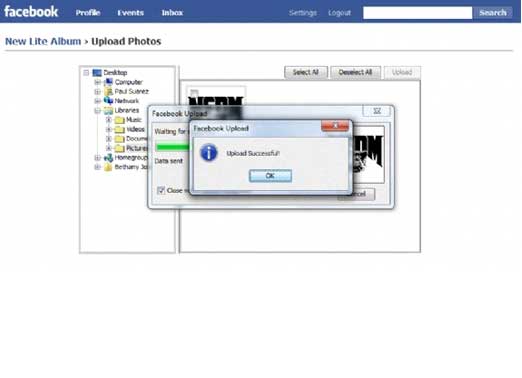The image size is (522, 378).
Task: Click the Documents folder icon
Action: coord(120,139)
